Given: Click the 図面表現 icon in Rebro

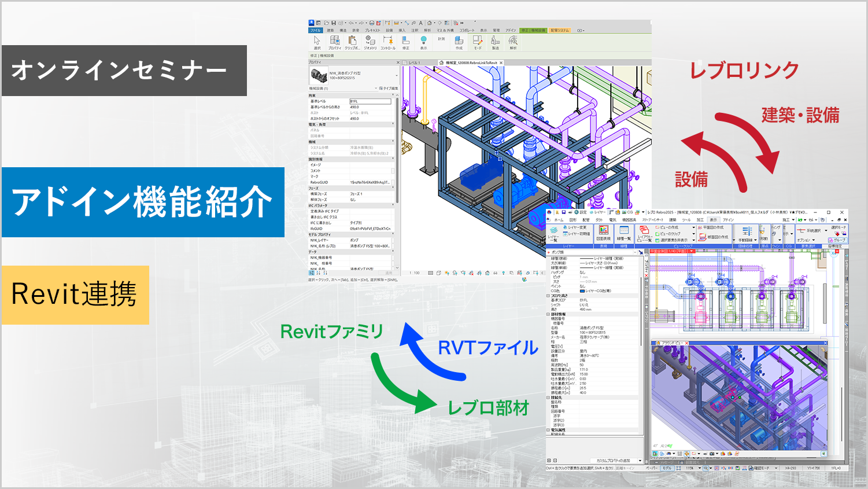Looking at the screenshot, I should tap(603, 233).
